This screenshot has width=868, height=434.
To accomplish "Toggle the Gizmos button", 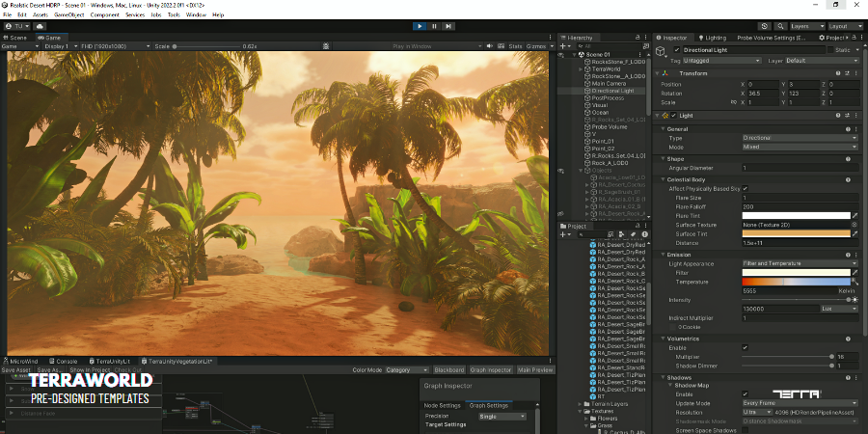I will click(x=535, y=46).
